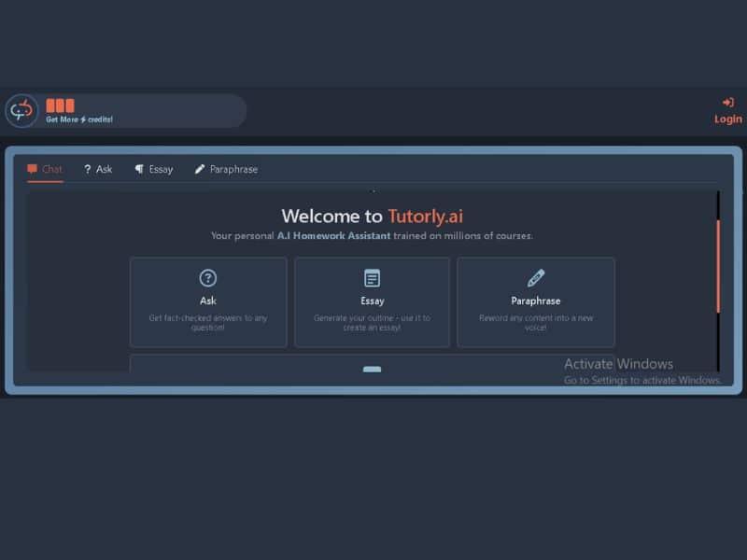
Task: Open the Login link
Action: coord(728,119)
